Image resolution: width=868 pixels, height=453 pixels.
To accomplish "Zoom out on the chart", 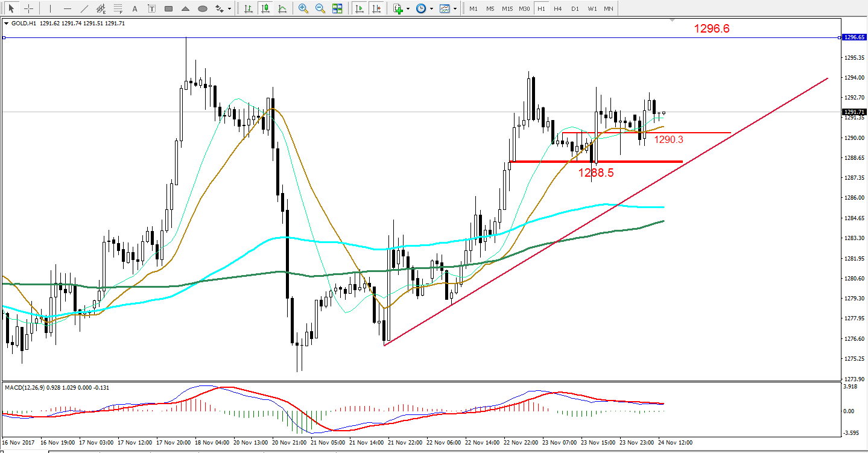I will [x=320, y=9].
